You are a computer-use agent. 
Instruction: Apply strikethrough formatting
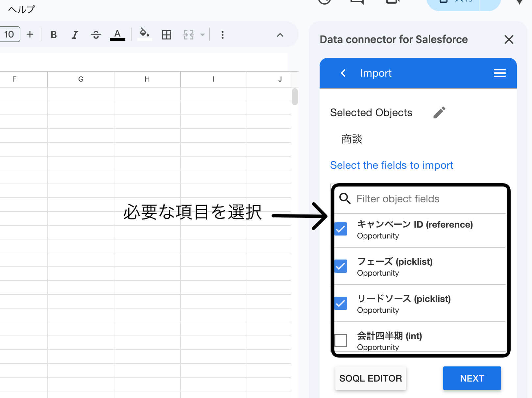click(96, 34)
